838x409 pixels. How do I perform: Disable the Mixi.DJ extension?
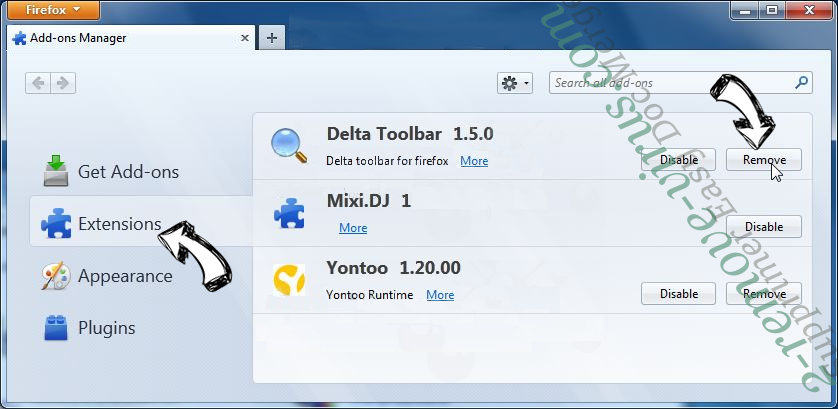coord(764,227)
